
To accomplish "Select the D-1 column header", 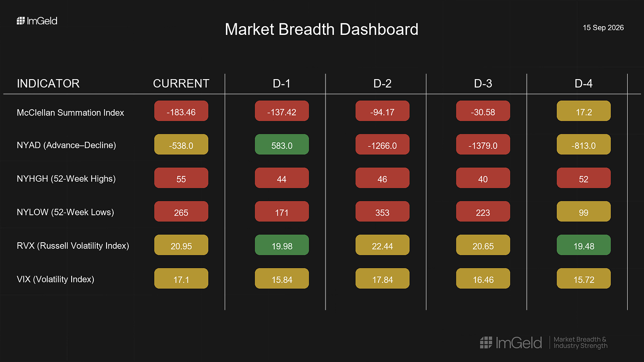I will tap(282, 84).
